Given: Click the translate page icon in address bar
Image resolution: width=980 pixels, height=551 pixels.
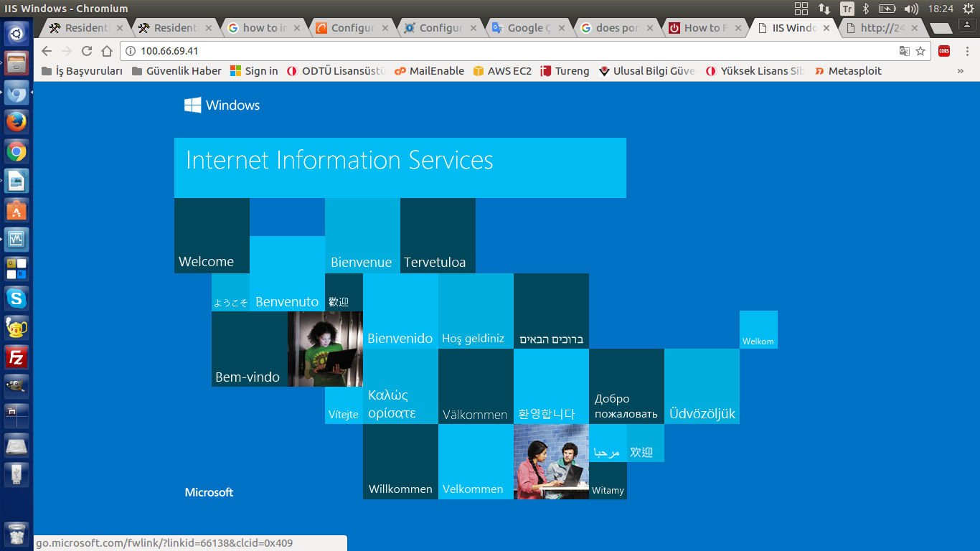Looking at the screenshot, I should (x=905, y=51).
